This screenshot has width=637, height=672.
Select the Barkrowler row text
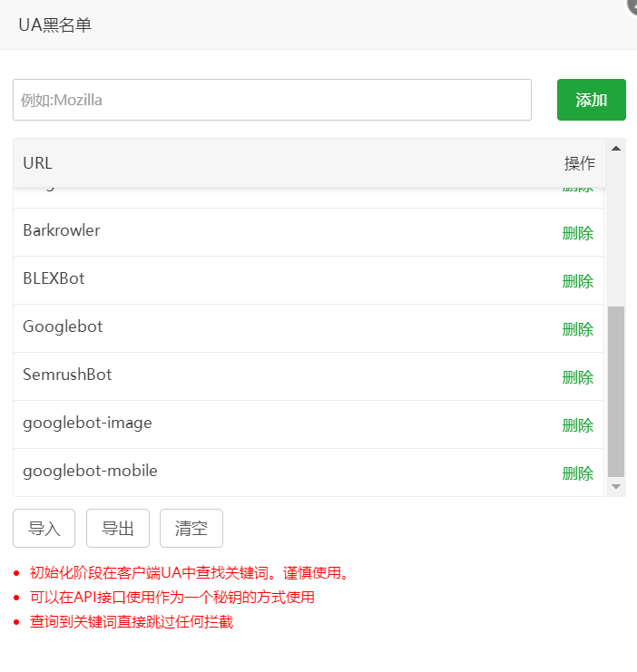click(x=62, y=230)
